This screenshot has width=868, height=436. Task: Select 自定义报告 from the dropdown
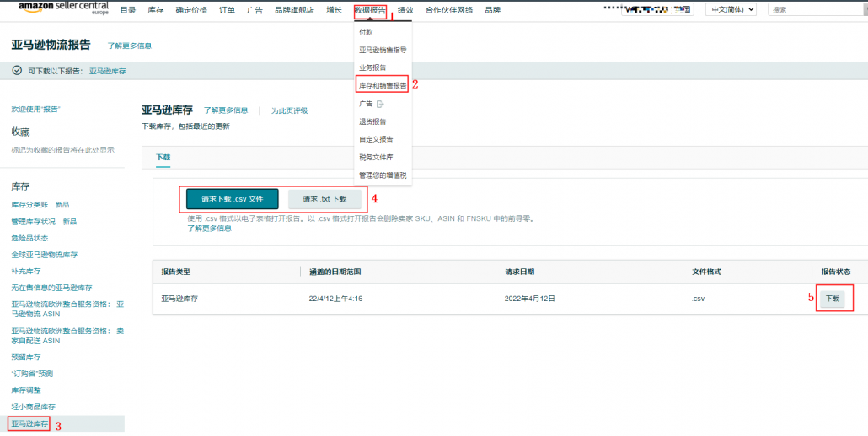[376, 139]
